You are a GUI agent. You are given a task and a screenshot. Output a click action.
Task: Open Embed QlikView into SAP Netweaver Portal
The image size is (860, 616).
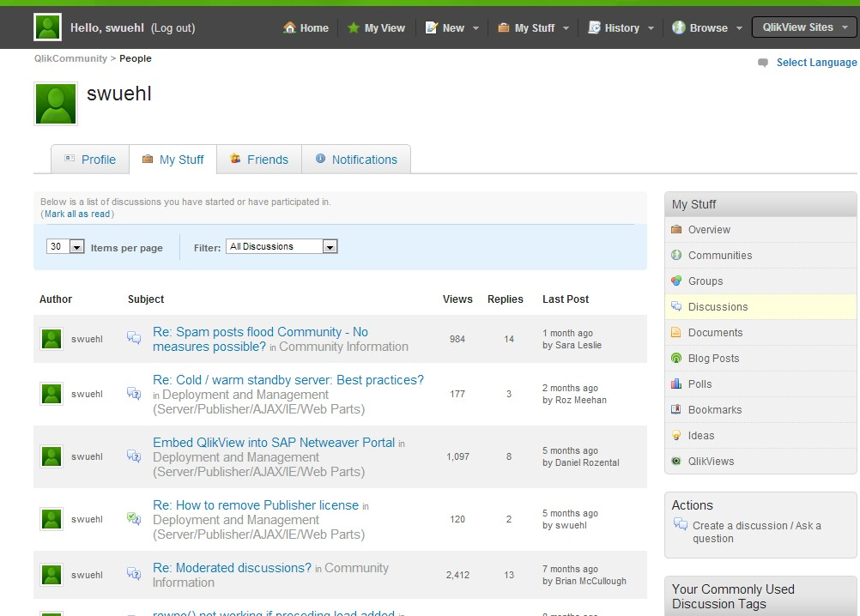tap(274, 443)
